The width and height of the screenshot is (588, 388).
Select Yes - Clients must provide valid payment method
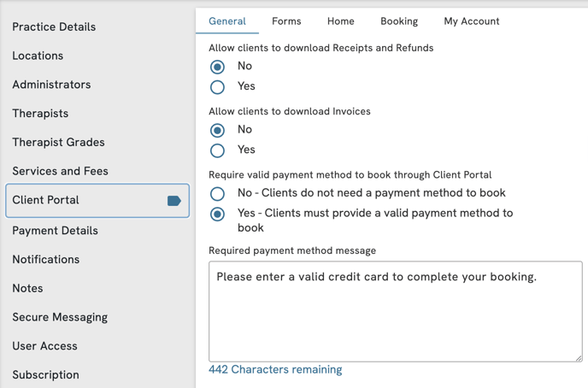(x=217, y=214)
